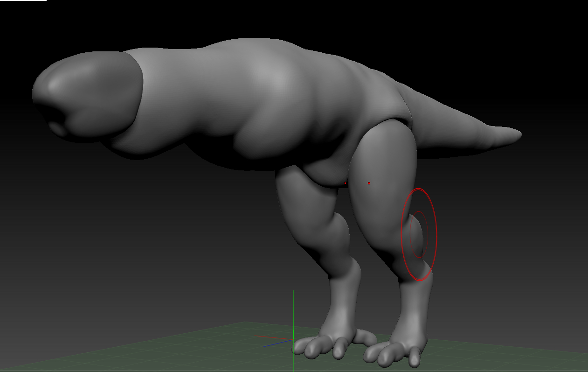Click the small red dot under the belly

coord(345,183)
